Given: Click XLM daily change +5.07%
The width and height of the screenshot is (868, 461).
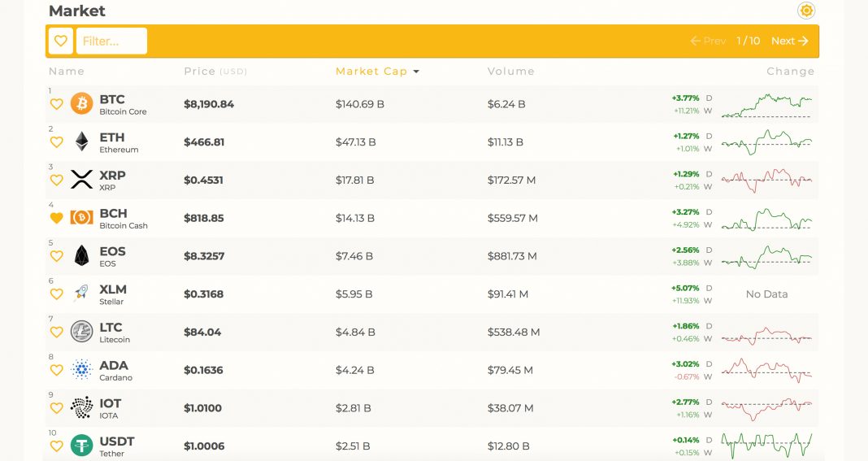Looking at the screenshot, I should point(685,288).
